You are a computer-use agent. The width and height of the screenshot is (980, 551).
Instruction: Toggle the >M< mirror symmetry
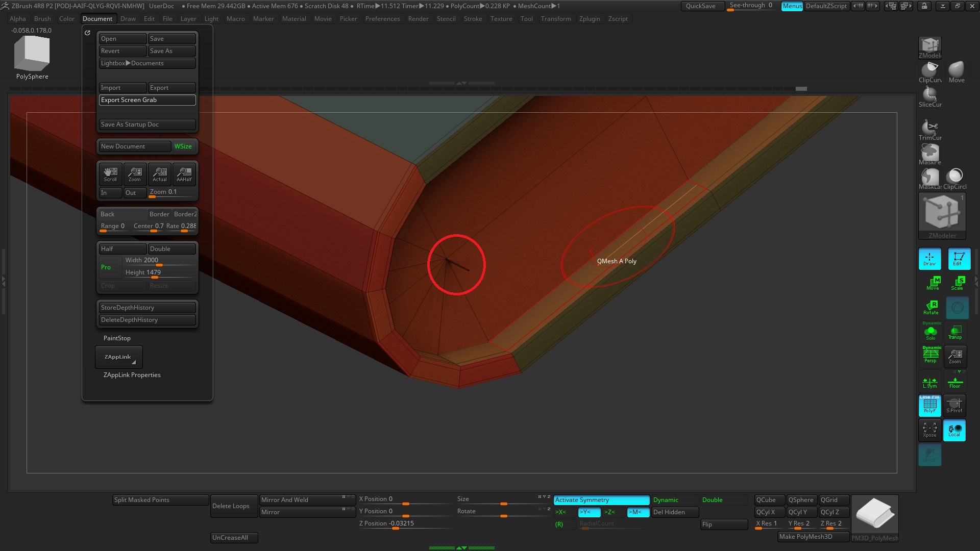[638, 512]
